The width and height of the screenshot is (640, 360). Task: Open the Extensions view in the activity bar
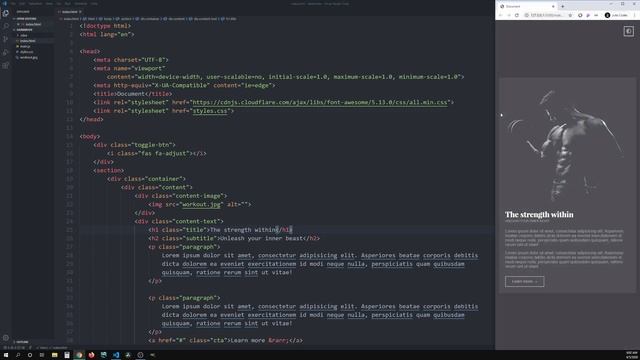6,65
